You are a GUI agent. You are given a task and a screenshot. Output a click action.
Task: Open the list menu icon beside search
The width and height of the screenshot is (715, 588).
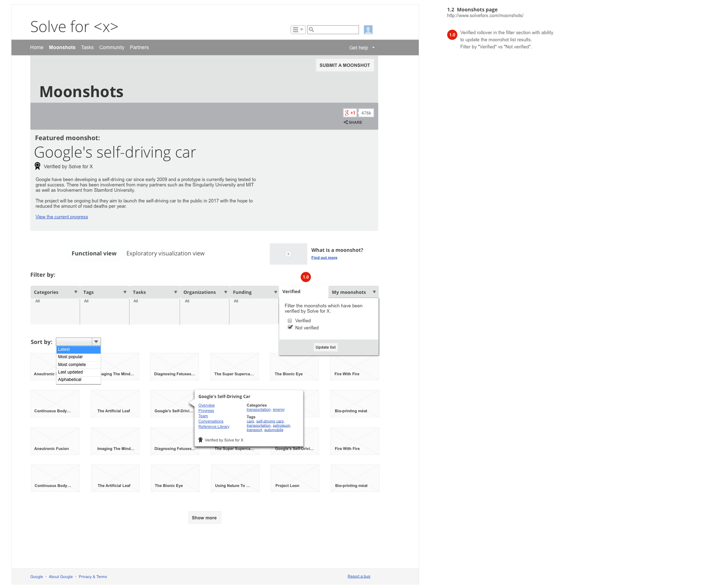tap(298, 30)
